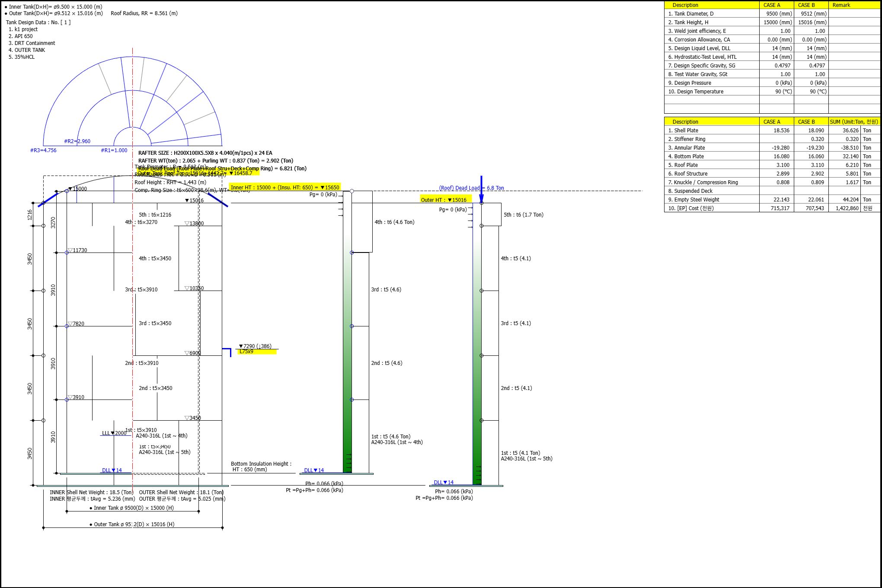
Task: Click the yellow Inner HT 15650 highlight
Action: (285, 187)
